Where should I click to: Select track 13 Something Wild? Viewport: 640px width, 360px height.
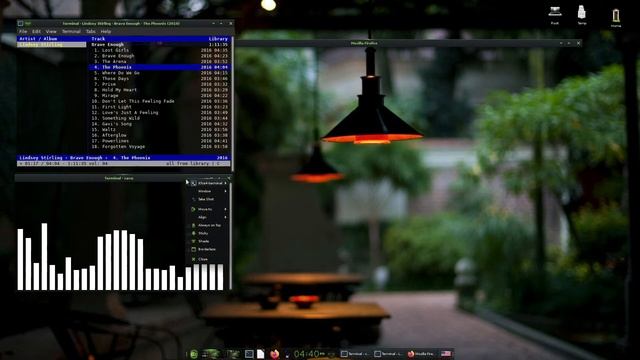tap(160, 118)
